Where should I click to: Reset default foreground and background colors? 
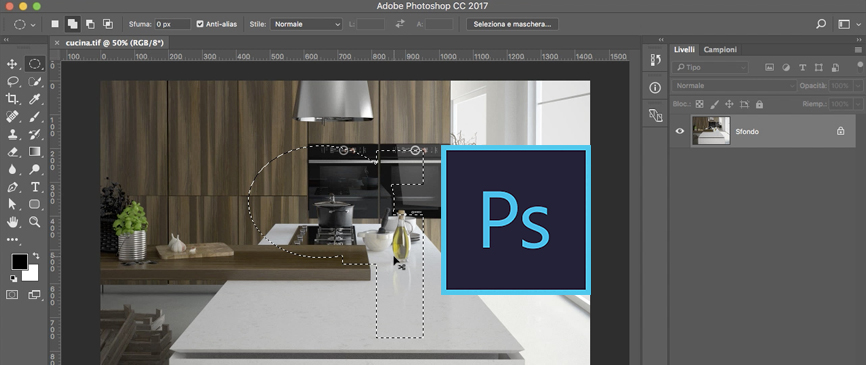[x=13, y=278]
